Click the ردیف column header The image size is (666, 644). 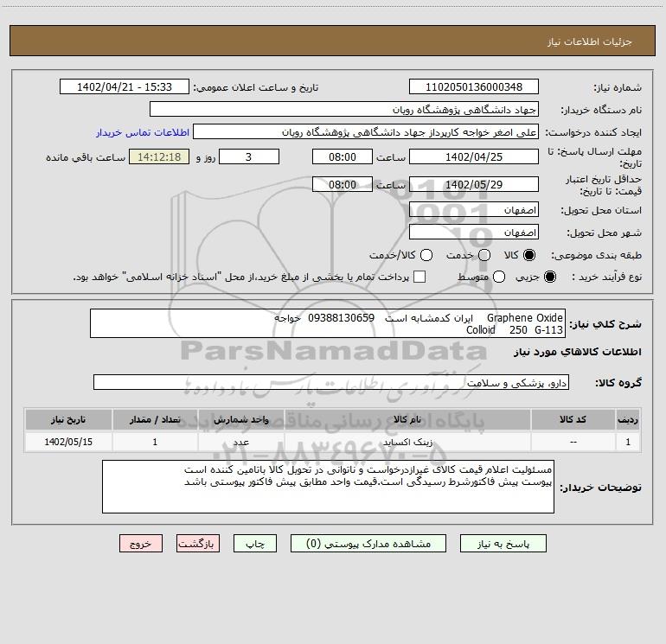pos(628,419)
